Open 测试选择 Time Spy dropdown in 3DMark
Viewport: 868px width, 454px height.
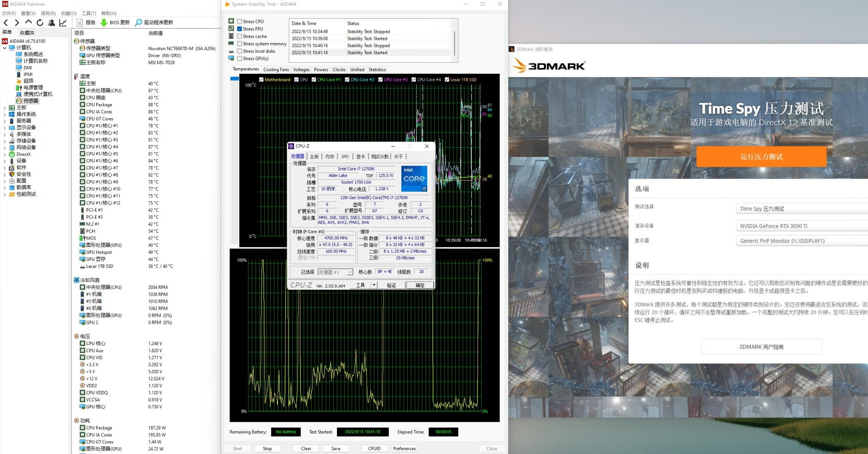point(802,209)
